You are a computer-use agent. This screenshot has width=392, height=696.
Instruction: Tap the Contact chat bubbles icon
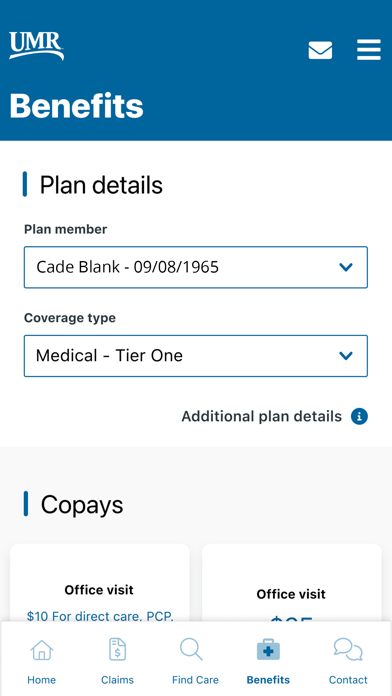point(348,650)
